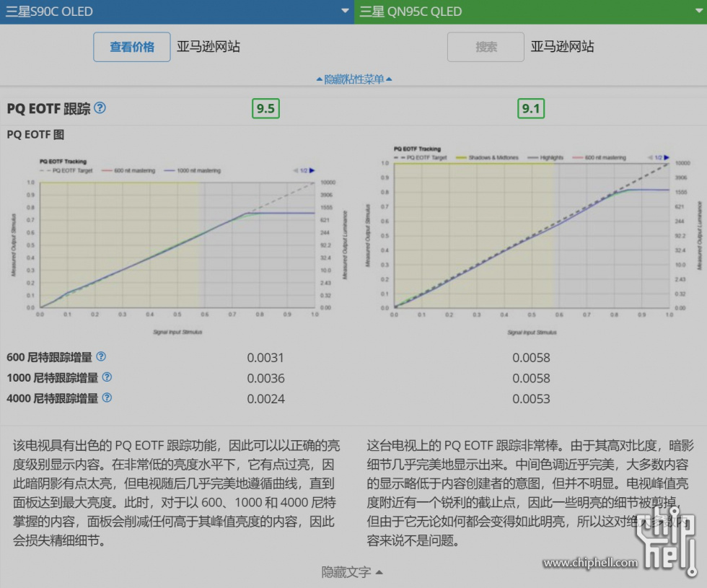Collapse the sticky menu via 隐藏粘性菜单
The height and width of the screenshot is (588, 707).
tap(354, 79)
